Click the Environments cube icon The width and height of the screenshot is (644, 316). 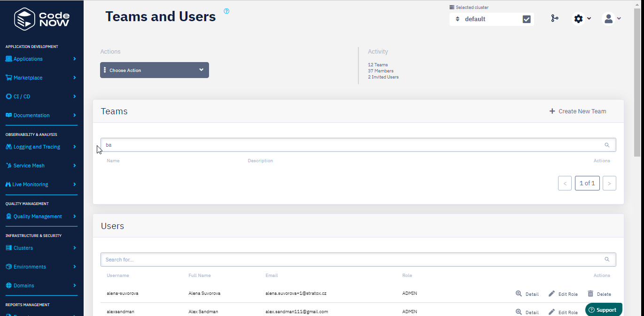pyautogui.click(x=9, y=267)
